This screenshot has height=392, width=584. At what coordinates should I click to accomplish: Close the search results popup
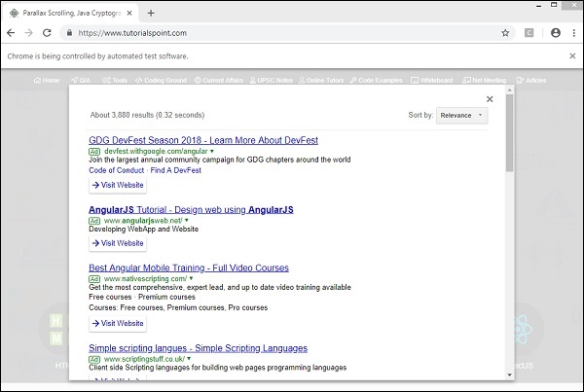490,98
